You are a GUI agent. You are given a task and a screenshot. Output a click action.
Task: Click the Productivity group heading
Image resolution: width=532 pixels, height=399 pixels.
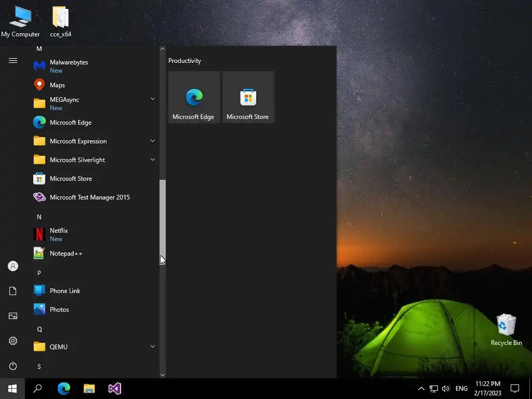pos(184,61)
